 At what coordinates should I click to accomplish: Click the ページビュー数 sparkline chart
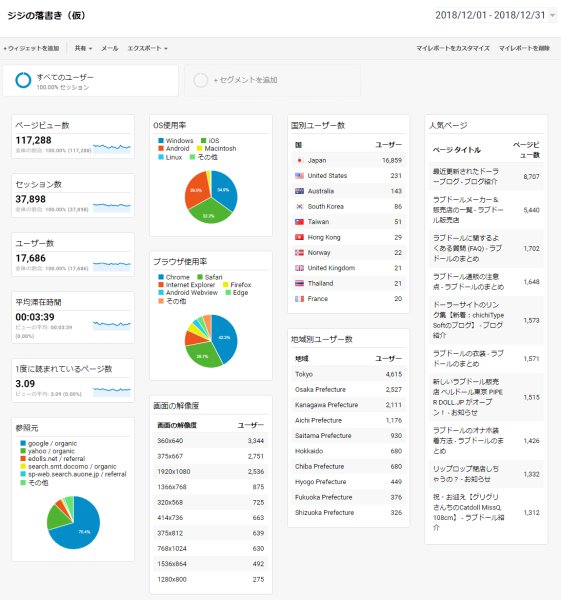pyautogui.click(x=112, y=148)
